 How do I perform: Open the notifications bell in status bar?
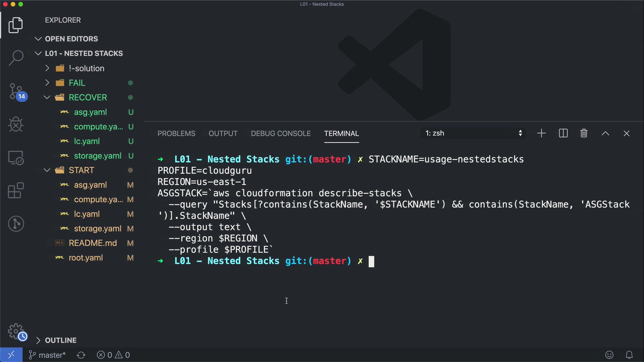[x=629, y=355]
